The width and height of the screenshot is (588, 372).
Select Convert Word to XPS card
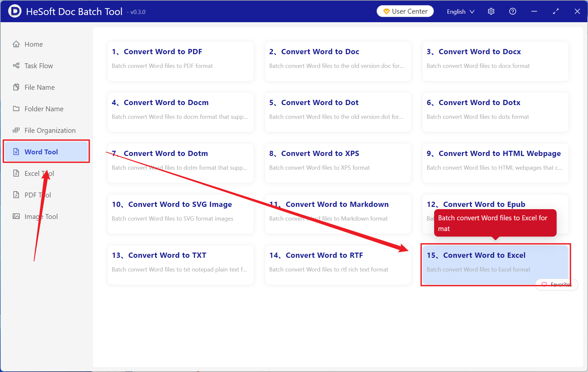coord(338,163)
